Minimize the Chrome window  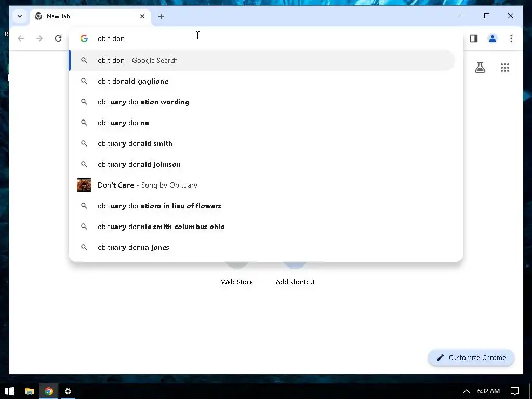463,16
